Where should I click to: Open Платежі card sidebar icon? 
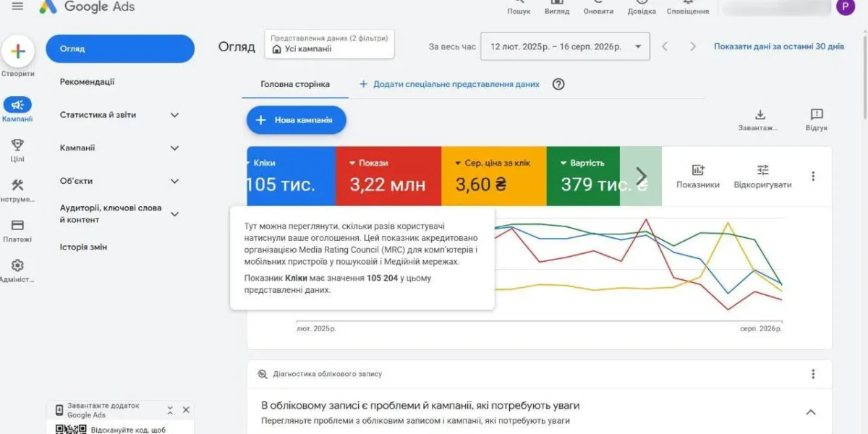pyautogui.click(x=17, y=225)
